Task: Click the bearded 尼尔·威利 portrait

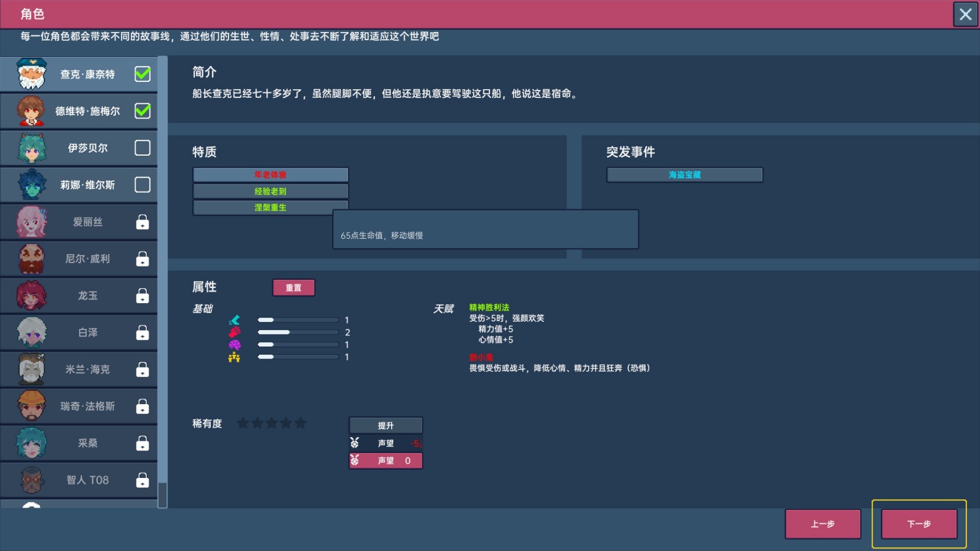Action: tap(31, 259)
